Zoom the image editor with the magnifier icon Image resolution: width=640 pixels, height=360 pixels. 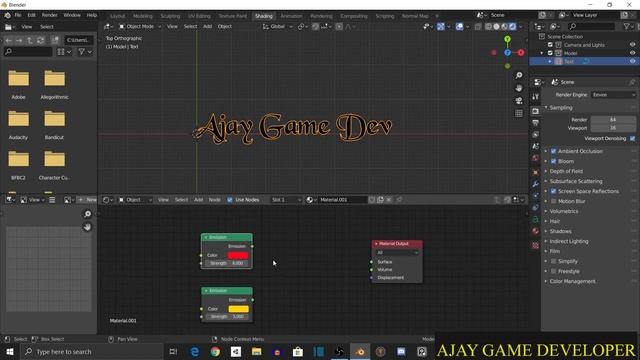(x=87, y=214)
